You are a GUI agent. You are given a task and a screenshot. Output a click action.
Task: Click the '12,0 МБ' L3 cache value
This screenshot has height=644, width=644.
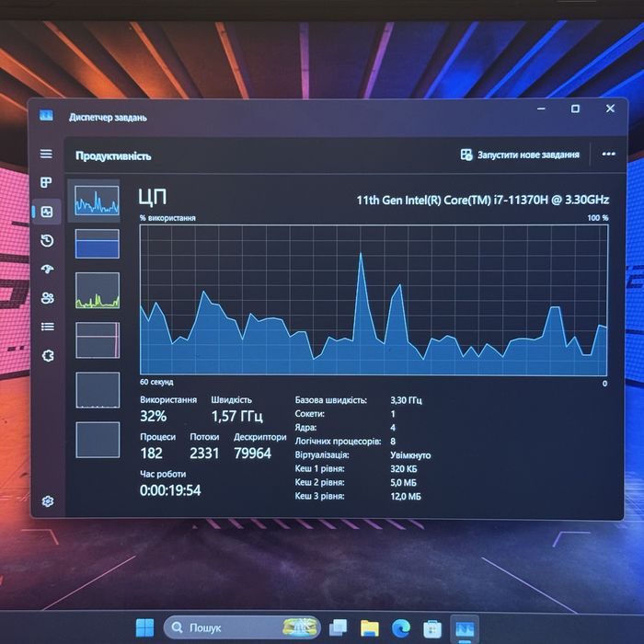(406, 496)
